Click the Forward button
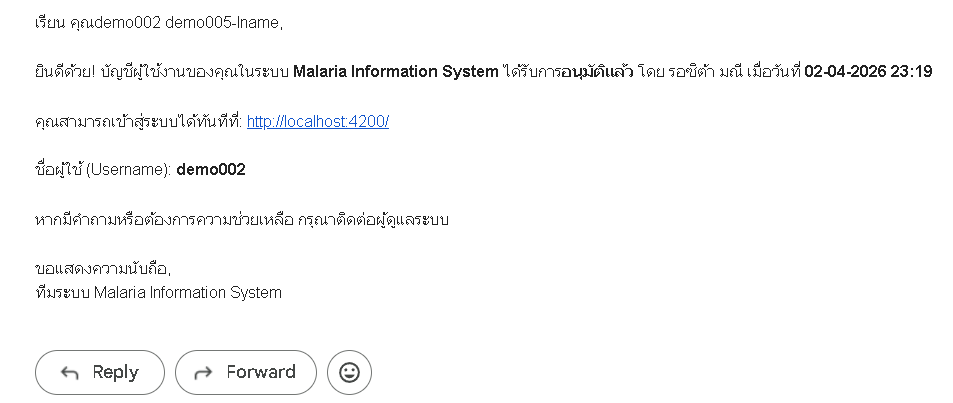 [245, 372]
